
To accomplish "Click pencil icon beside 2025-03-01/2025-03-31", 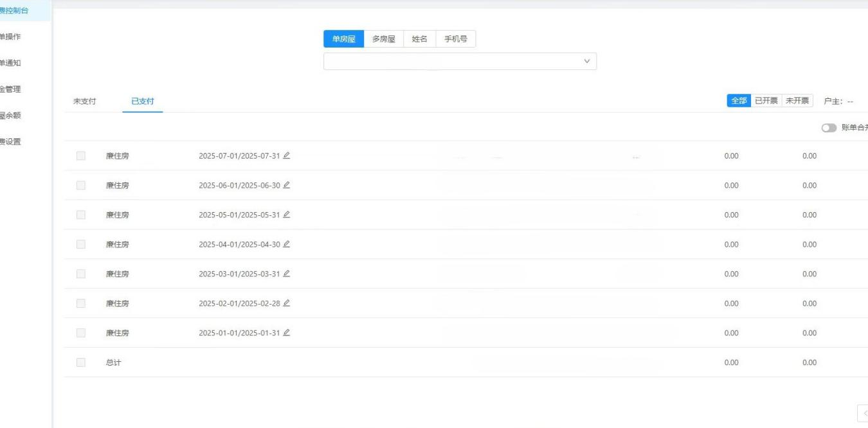I will tap(287, 274).
